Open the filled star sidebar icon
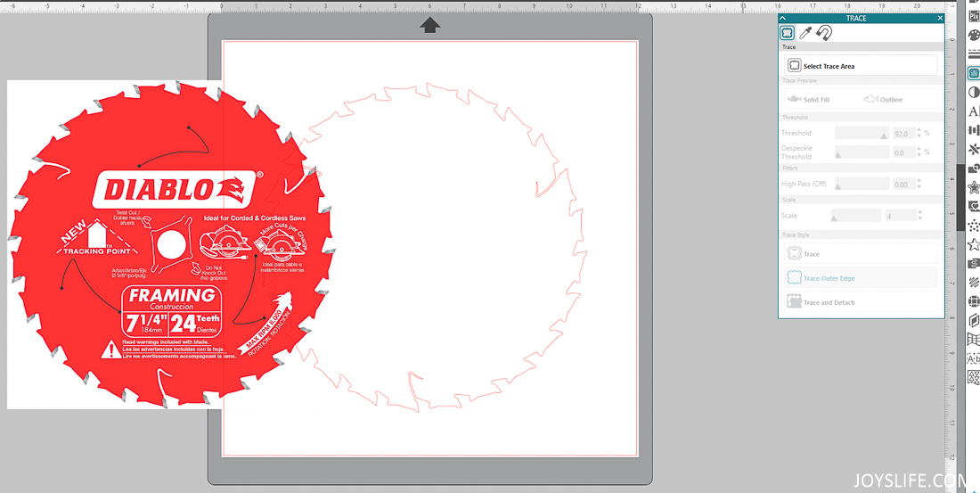980x493 pixels. [x=973, y=187]
